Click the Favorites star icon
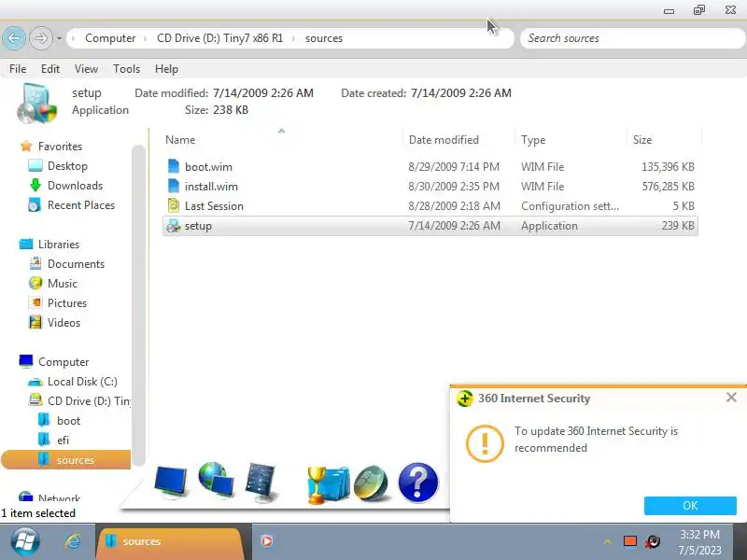747x560 pixels. (x=26, y=146)
